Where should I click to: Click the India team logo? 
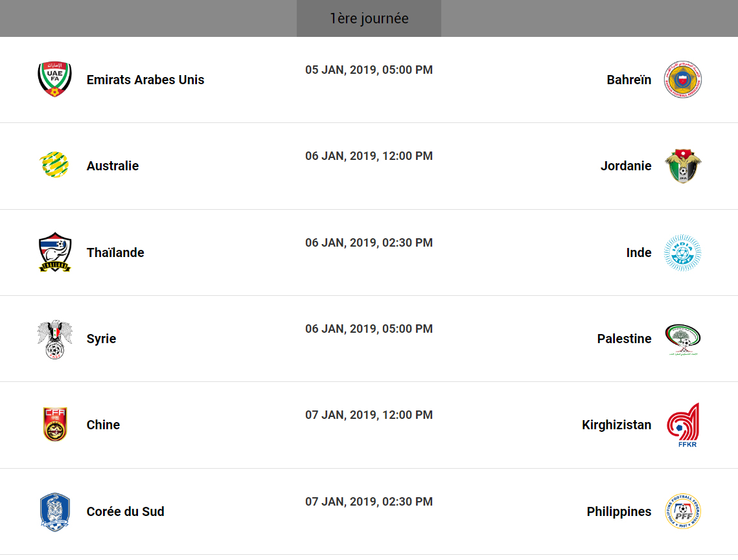pos(683,252)
